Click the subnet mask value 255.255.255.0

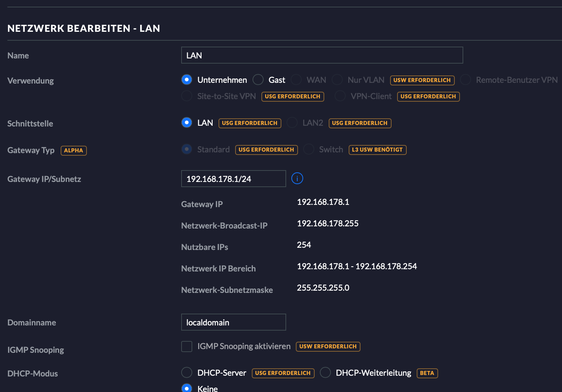pos(323,288)
